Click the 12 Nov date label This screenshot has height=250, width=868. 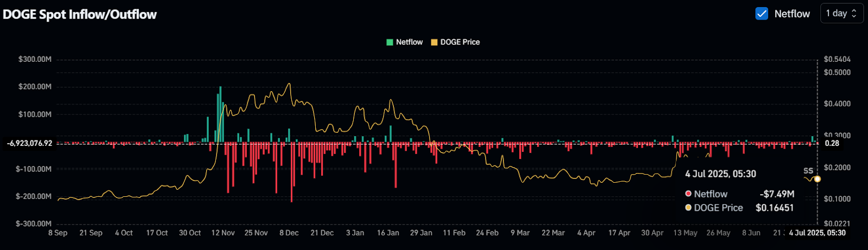tap(223, 233)
